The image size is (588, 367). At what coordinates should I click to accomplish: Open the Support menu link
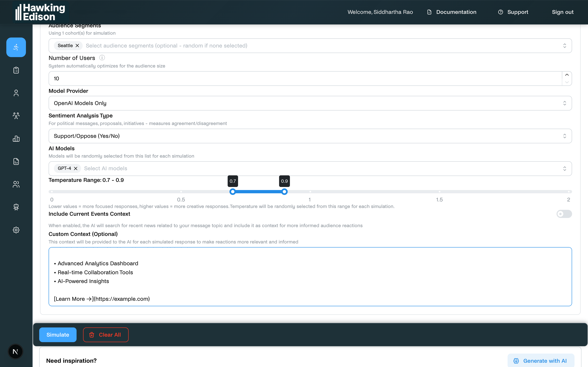click(x=513, y=12)
